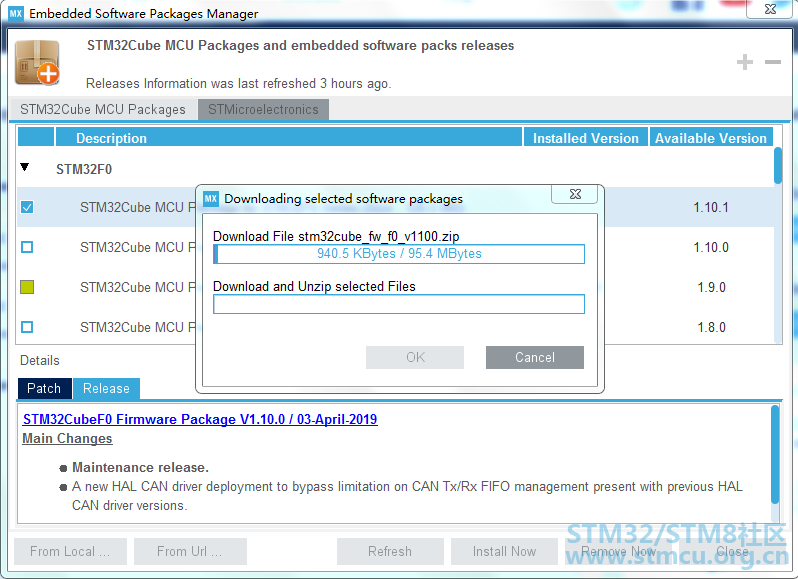Check the version 1.10.0 package checkbox
This screenshot has height=579, width=798.
pyautogui.click(x=27, y=247)
